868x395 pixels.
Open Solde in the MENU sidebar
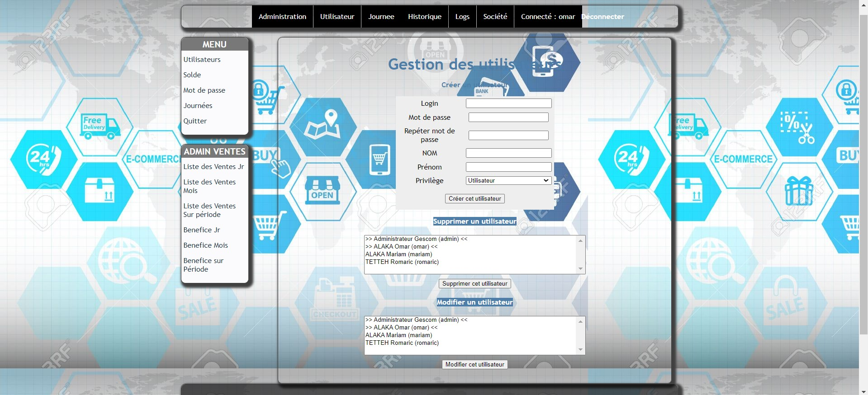point(192,75)
